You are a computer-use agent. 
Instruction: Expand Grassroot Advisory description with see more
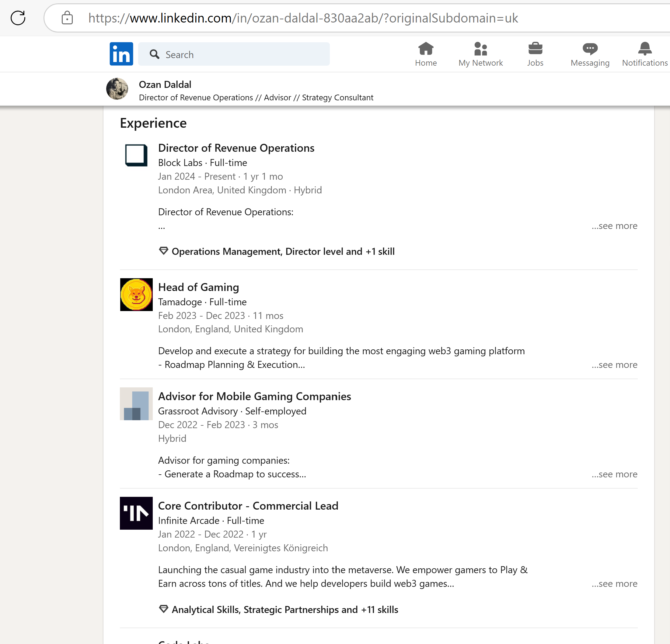point(615,474)
